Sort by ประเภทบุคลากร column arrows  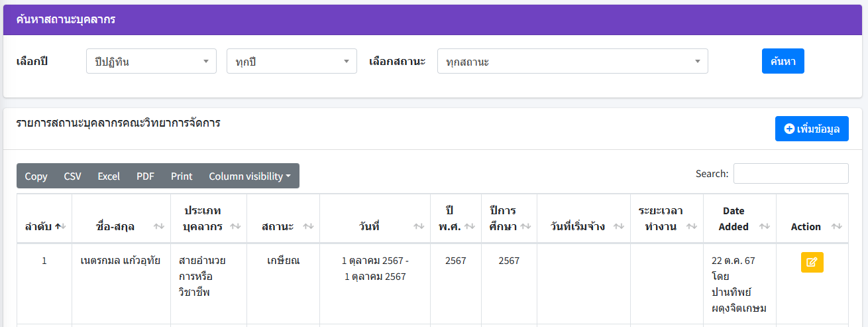tap(236, 227)
